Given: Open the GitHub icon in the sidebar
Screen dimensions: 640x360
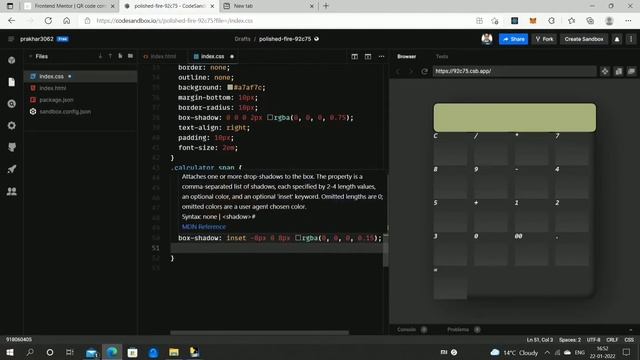Looking at the screenshot, I should pos(11,147).
